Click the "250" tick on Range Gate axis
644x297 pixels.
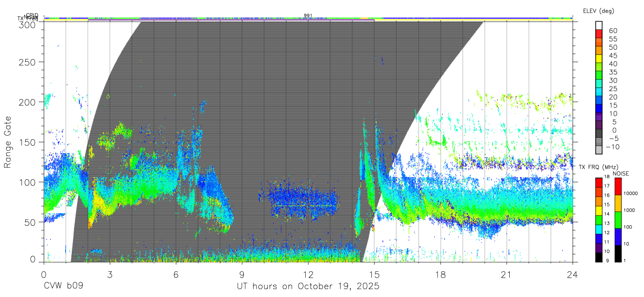pos(28,62)
